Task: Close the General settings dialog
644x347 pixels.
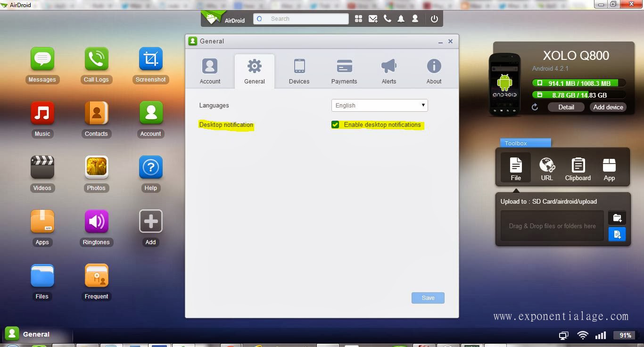Action: 450,41
